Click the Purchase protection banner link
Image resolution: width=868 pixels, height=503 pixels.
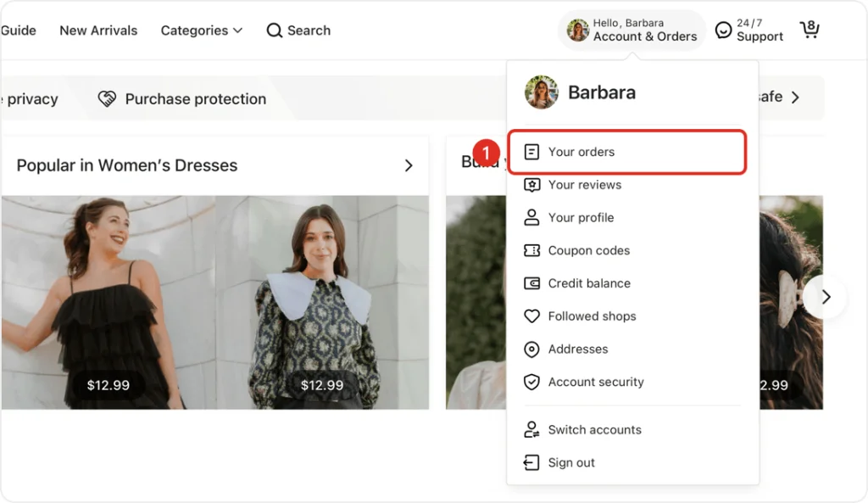195,99
